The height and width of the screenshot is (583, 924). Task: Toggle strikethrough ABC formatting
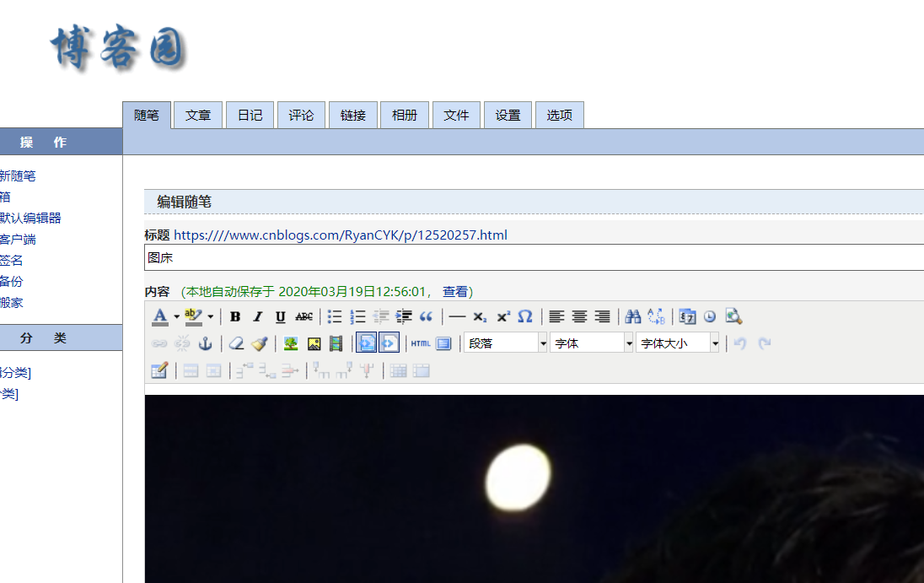[x=304, y=316]
